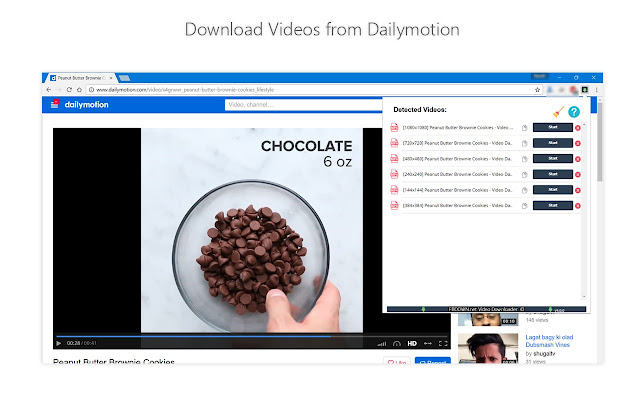
Task: Seek on the video progress bar
Action: click(252, 336)
